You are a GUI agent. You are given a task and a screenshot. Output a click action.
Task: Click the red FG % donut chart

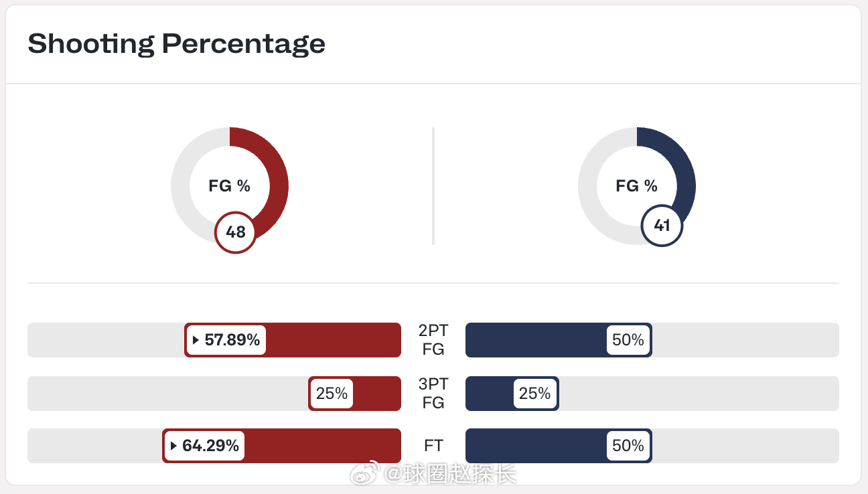tap(230, 185)
